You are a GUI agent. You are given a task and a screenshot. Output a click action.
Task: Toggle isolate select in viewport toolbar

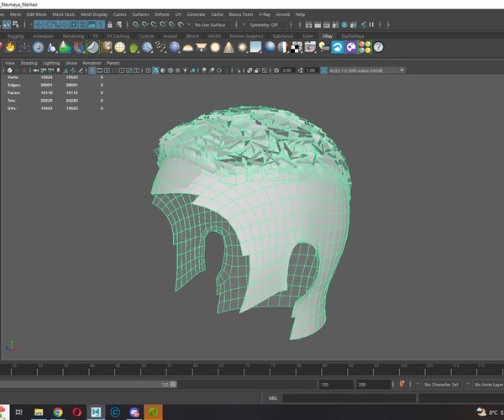click(x=239, y=71)
